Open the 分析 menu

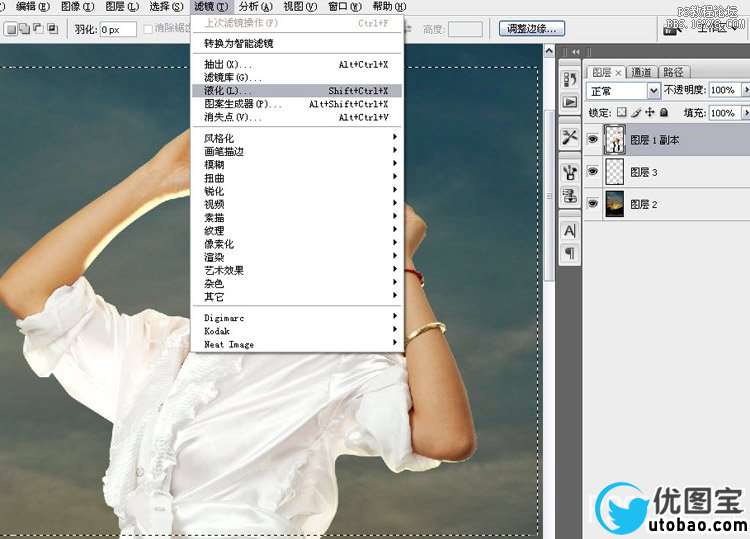(255, 7)
